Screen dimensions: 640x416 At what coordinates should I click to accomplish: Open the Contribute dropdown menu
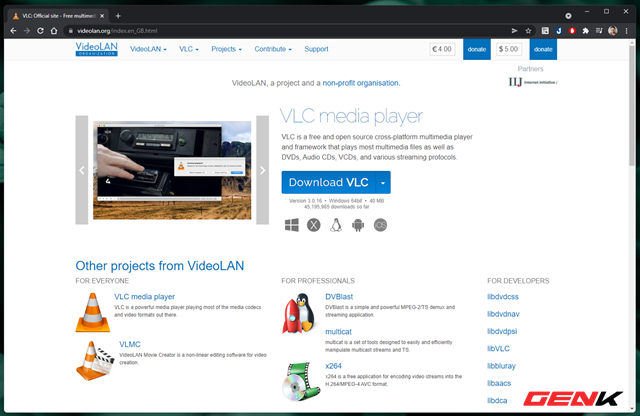pyautogui.click(x=273, y=49)
